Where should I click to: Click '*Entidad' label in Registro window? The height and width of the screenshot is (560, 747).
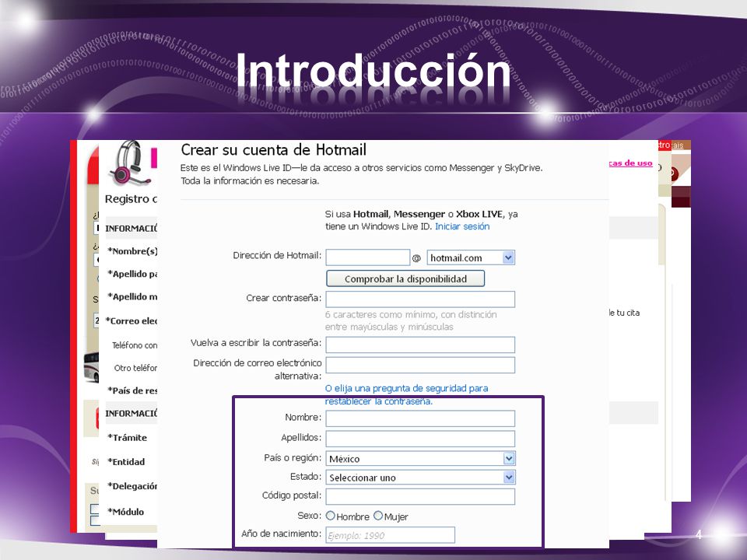pos(126,462)
